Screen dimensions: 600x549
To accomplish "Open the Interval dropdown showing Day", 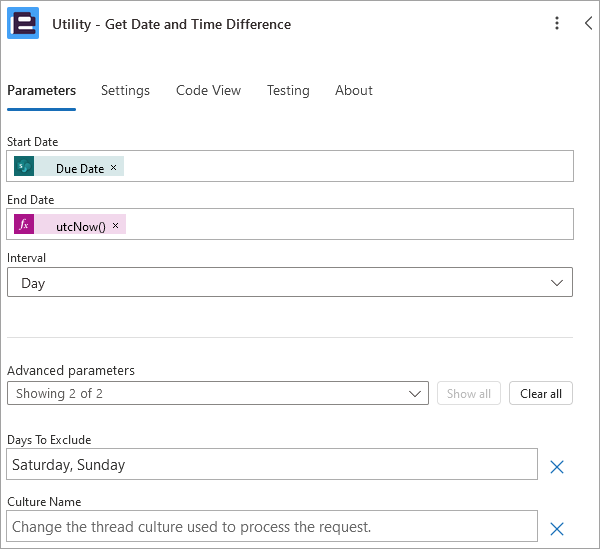I will [290, 282].
